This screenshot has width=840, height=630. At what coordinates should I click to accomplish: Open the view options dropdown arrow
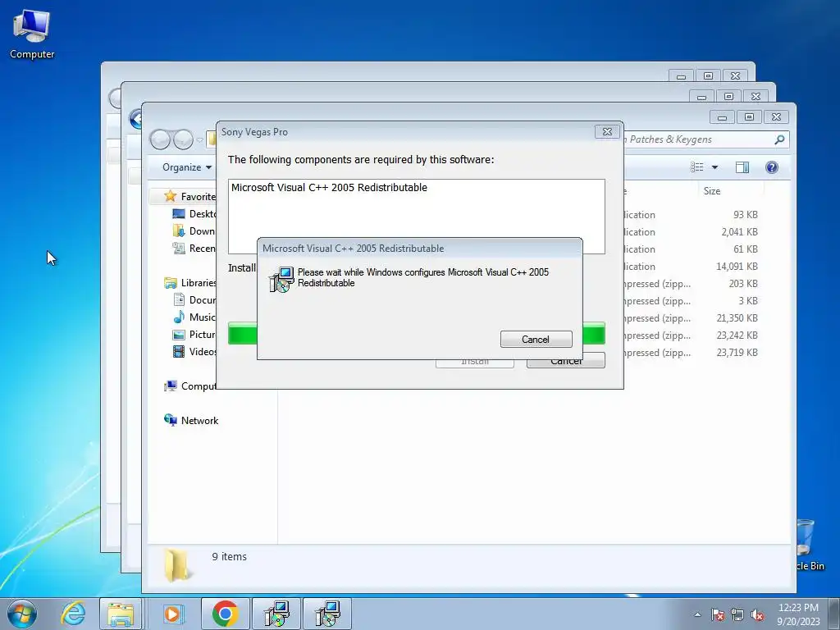[x=714, y=167]
